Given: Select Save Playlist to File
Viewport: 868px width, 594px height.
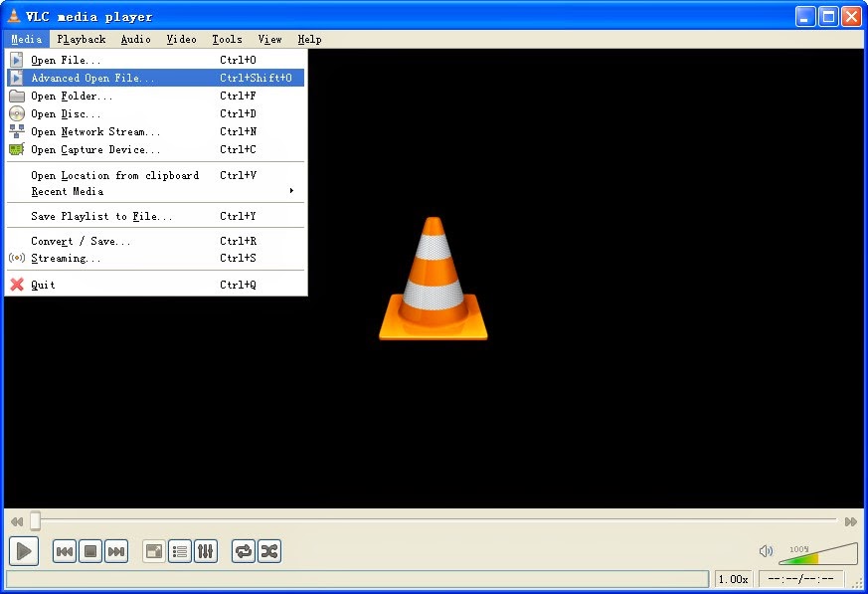Looking at the screenshot, I should (x=155, y=216).
